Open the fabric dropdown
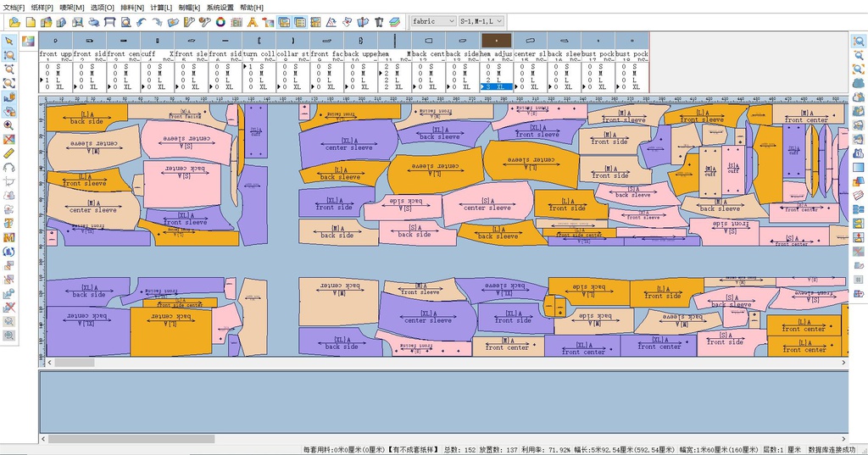Image resolution: width=868 pixels, height=455 pixels. tap(433, 21)
